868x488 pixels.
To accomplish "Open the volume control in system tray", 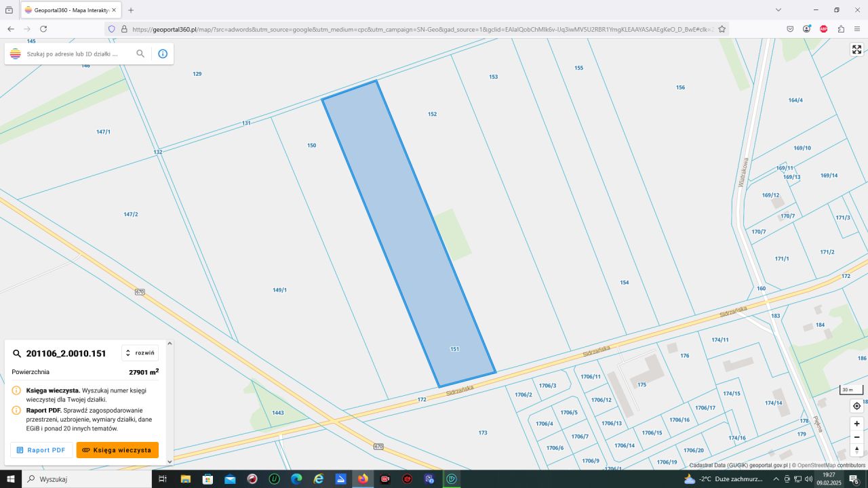I will tap(808, 479).
